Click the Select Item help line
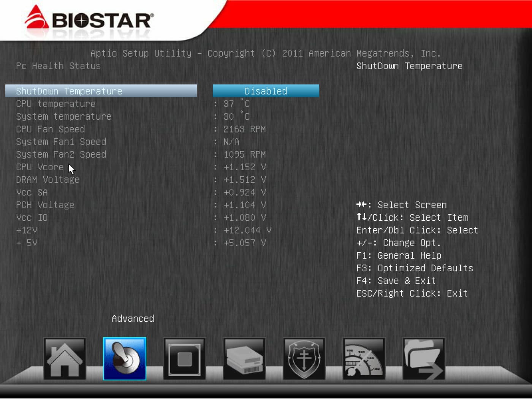The width and height of the screenshot is (532, 399). [x=412, y=218]
